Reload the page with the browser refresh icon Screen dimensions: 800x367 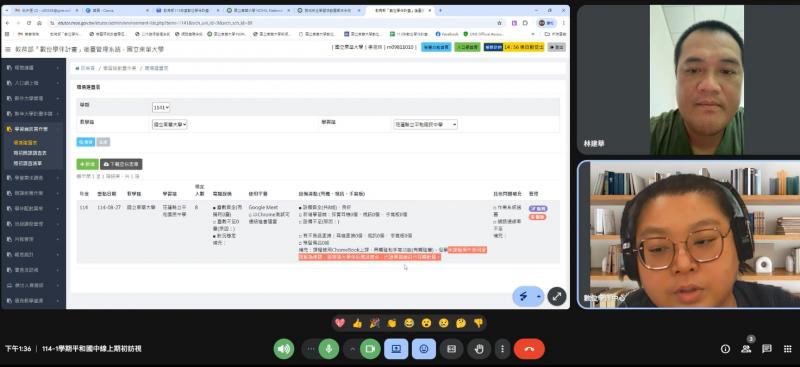[x=29, y=23]
